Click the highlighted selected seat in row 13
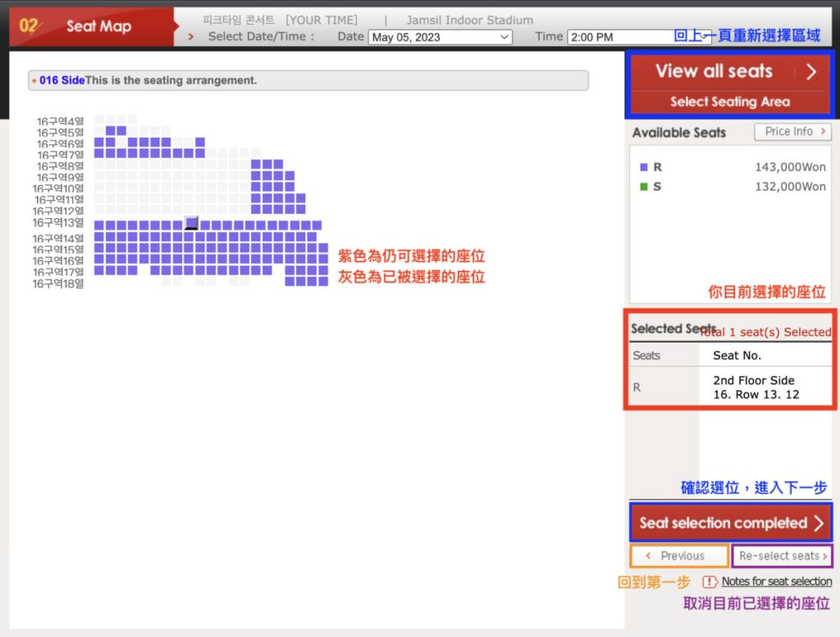Screen dimensions: 840x637 192,224
